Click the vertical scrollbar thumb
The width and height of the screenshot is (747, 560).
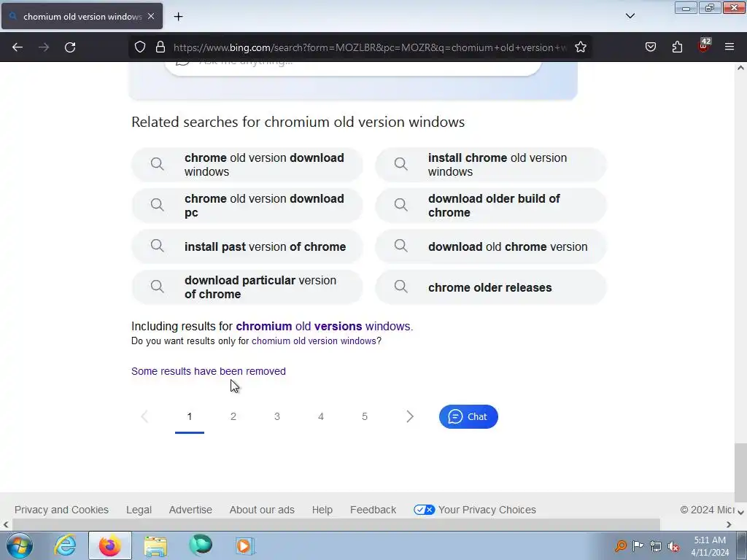tap(740, 472)
